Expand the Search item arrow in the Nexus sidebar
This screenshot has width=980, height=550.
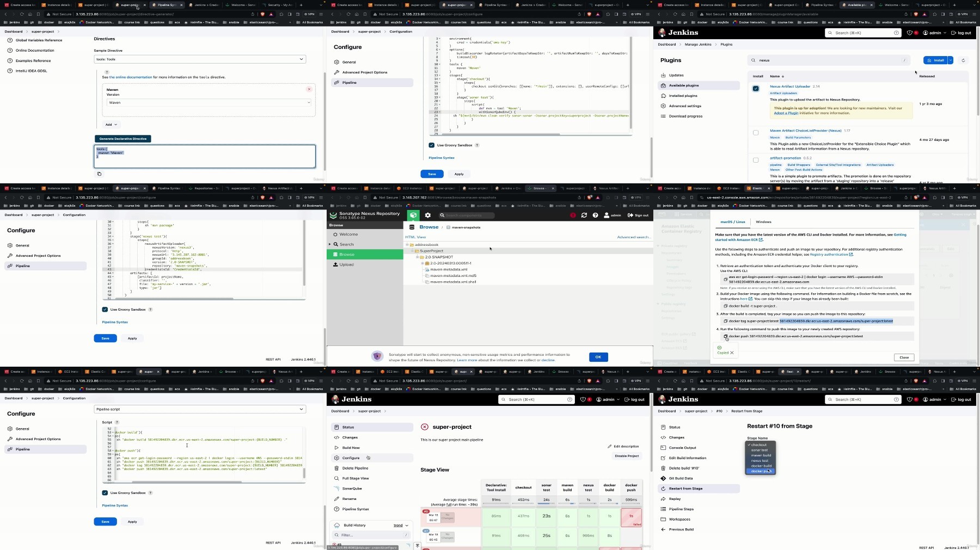pos(330,244)
